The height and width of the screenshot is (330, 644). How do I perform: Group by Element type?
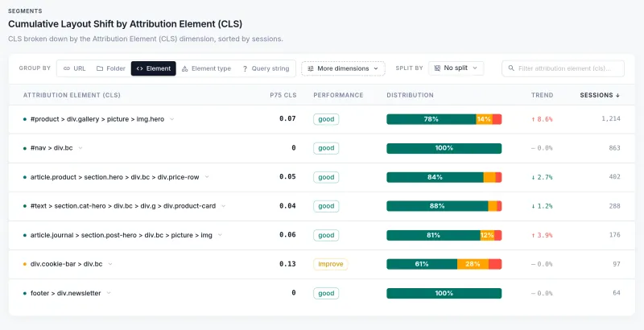[206, 68]
